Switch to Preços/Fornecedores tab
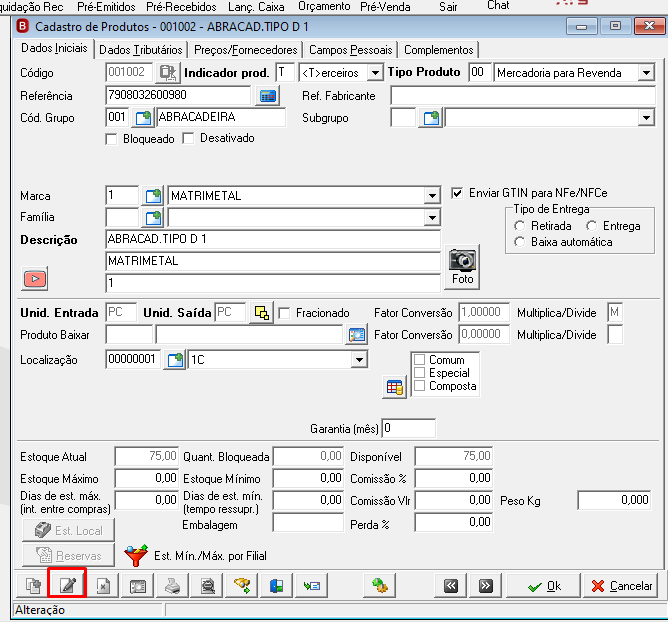This screenshot has width=668, height=623. [246, 50]
